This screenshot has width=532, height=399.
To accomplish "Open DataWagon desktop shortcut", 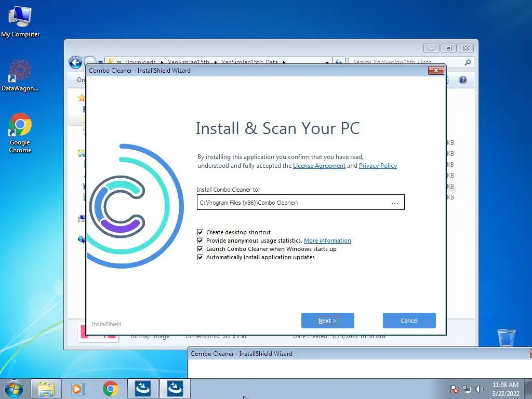I will click(20, 75).
